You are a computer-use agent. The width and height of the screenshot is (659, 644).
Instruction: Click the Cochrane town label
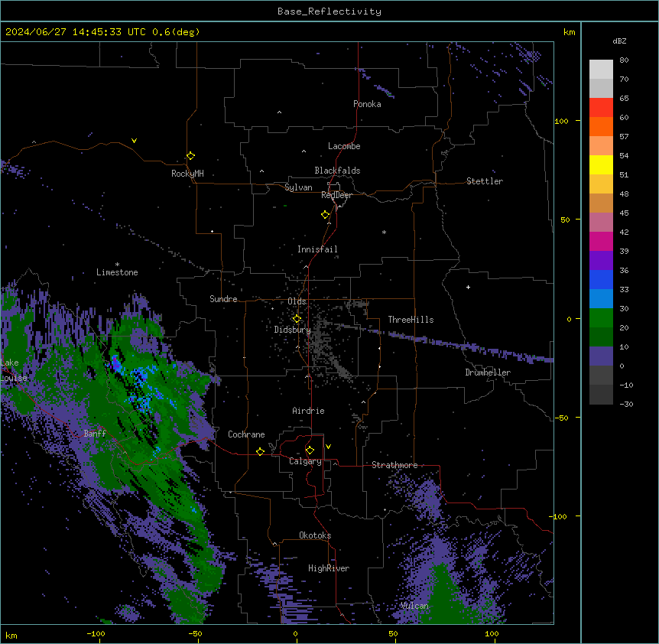tap(246, 434)
